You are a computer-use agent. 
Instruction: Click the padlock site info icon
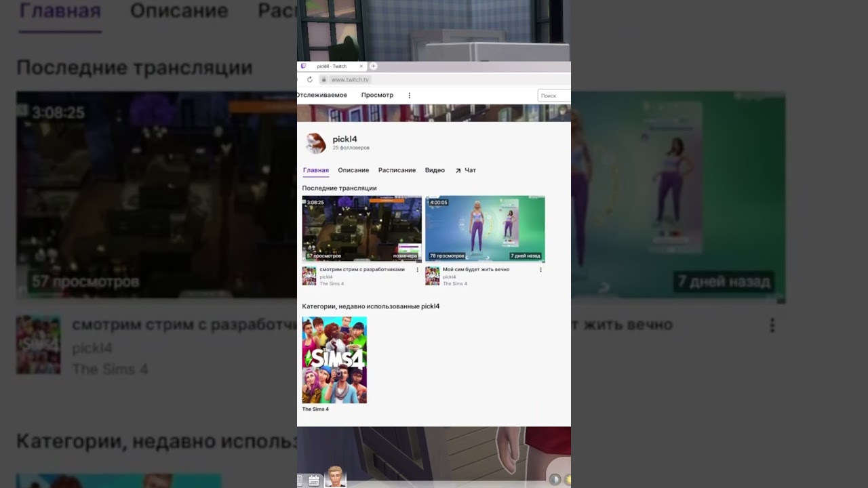[324, 79]
